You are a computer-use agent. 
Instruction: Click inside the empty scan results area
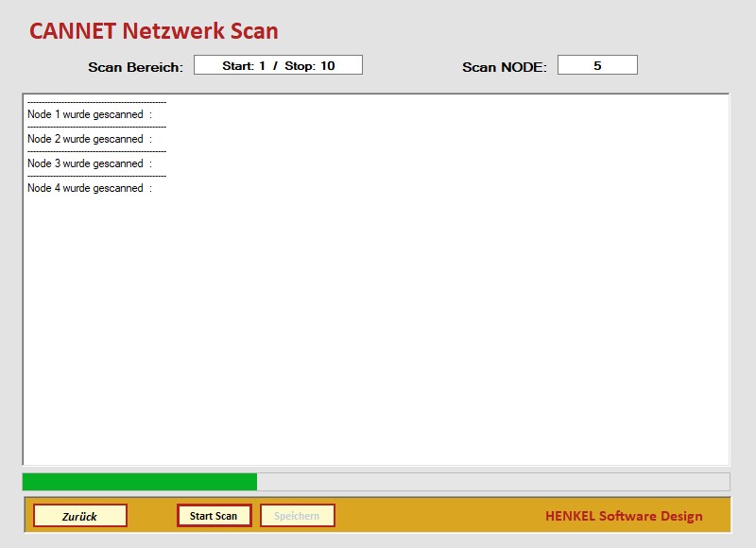point(378,331)
